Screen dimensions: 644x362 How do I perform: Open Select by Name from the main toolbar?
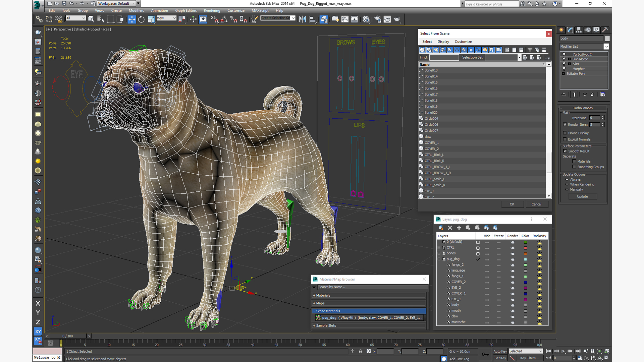pyautogui.click(x=101, y=19)
